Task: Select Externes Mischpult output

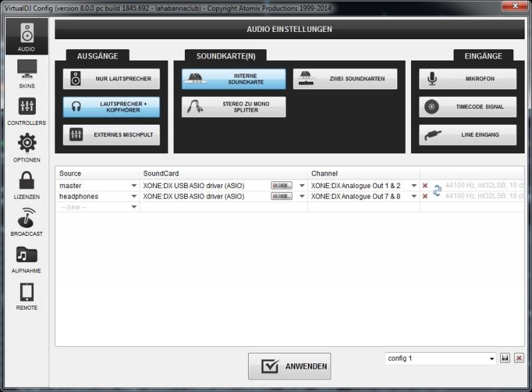Action: 111,135
